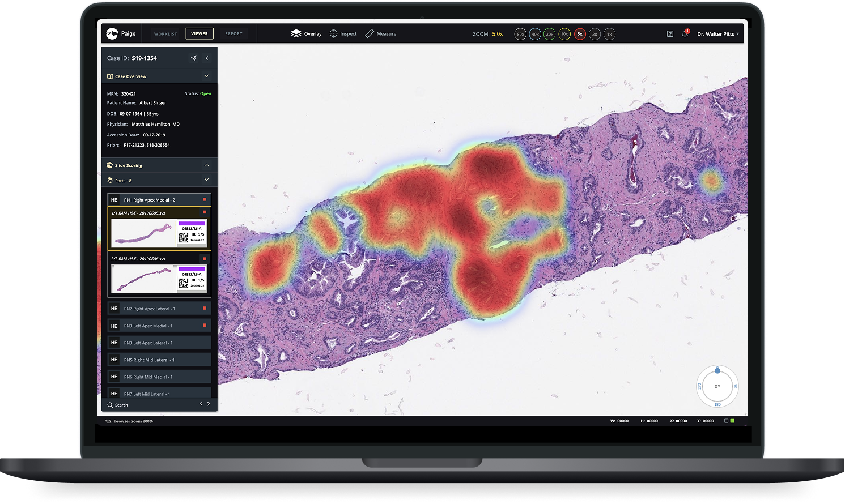
Task: Select PN1 Right Apex Medial - 2 part
Action: pyautogui.click(x=159, y=200)
